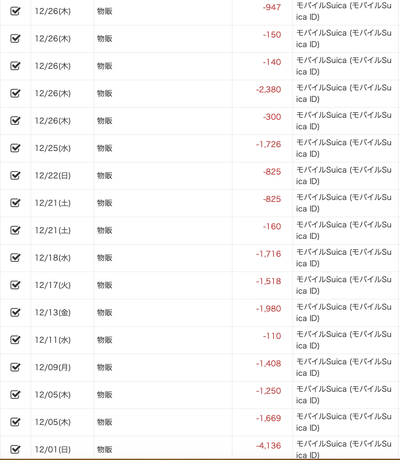Toggle the checkbox for the 12/13(金) entry
This screenshot has width=400, height=460.
pos(15,312)
